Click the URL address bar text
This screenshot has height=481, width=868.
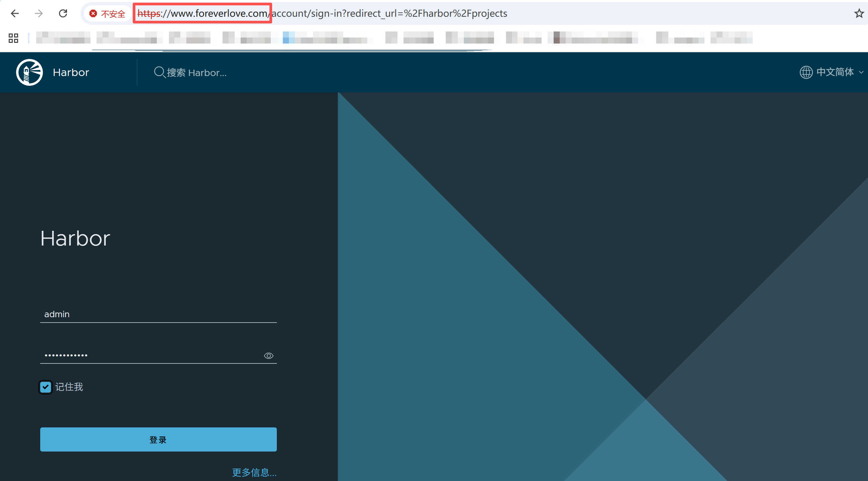(322, 13)
